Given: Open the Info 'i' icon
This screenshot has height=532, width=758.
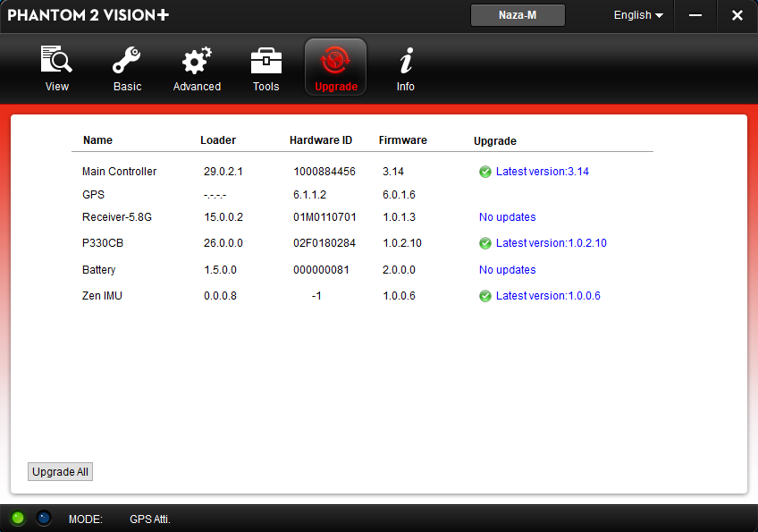Looking at the screenshot, I should [x=406, y=60].
